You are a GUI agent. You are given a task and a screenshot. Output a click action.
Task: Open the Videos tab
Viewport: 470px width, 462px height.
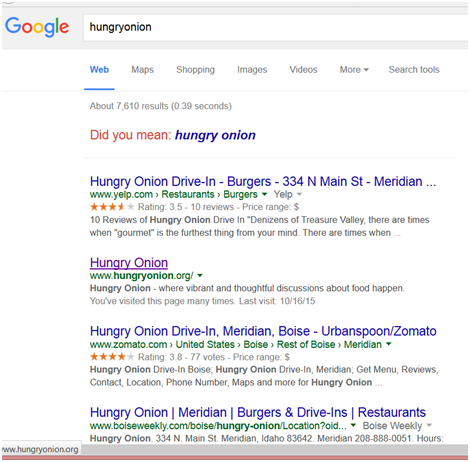point(303,70)
